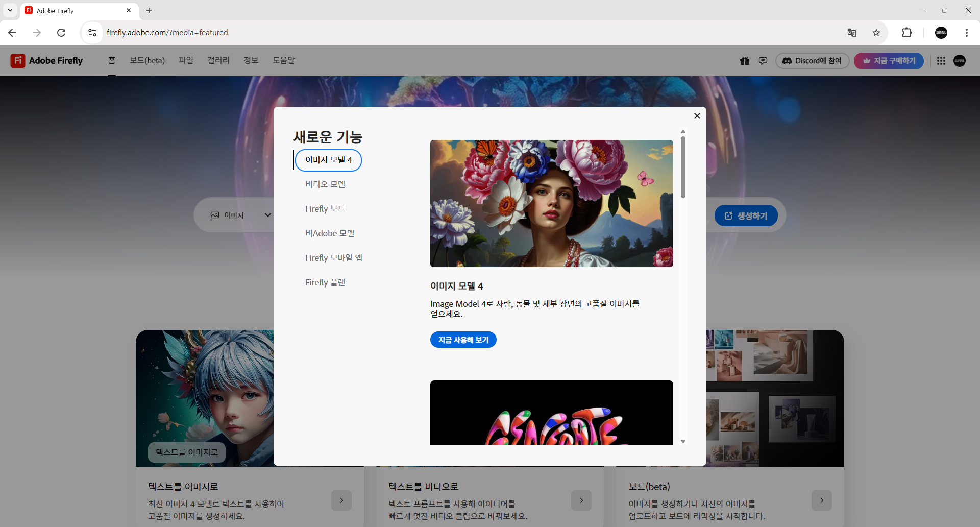
Task: Open the 보드(beta) card arrow
Action: point(822,500)
